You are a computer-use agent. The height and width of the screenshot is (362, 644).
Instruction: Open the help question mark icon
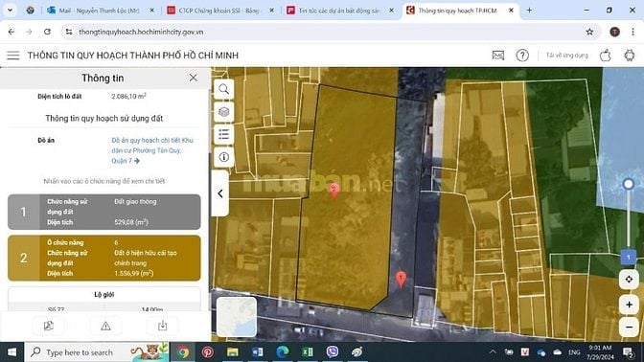pos(522,55)
